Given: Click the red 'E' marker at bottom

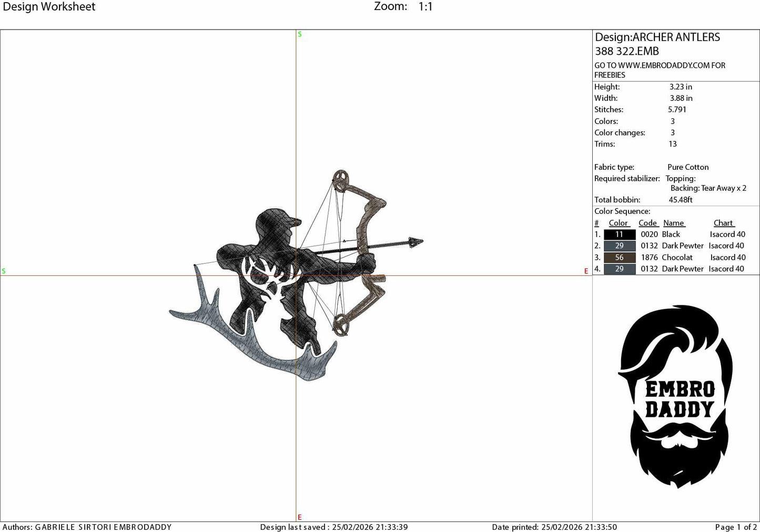Looking at the screenshot, I should [300, 517].
